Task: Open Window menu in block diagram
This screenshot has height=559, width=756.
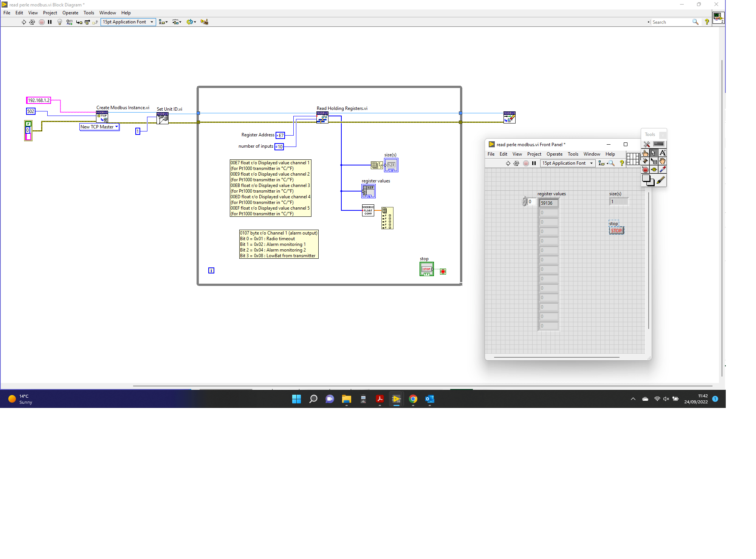Action: click(108, 13)
